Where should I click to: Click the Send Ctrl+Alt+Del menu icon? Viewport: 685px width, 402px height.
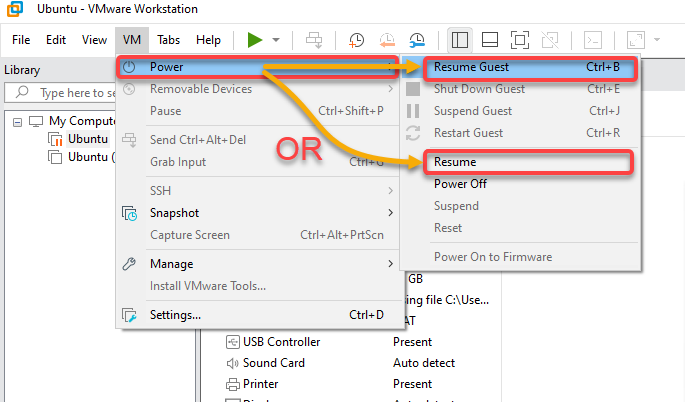pos(129,140)
